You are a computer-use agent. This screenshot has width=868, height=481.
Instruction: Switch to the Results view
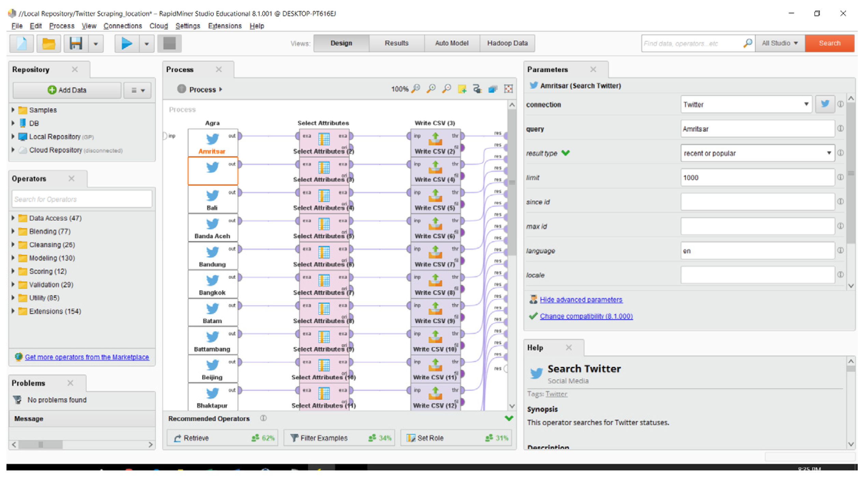click(x=396, y=43)
